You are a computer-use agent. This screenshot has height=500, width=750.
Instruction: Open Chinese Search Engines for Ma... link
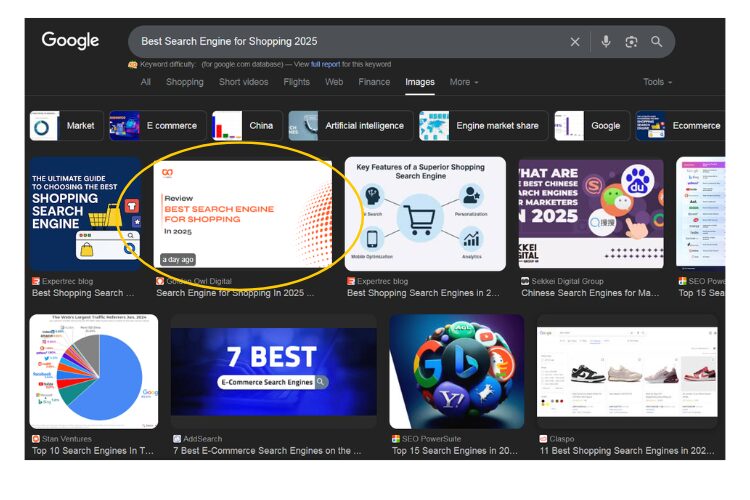tap(590, 293)
